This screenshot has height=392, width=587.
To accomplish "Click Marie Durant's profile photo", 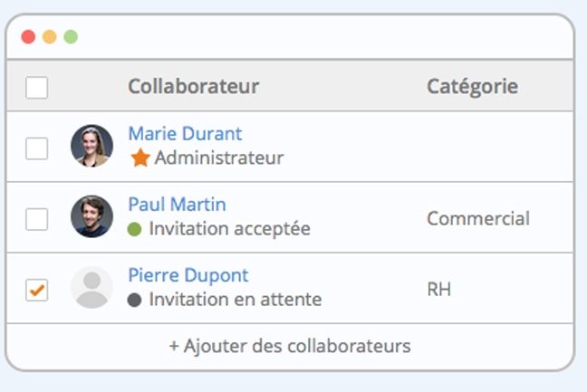I will [x=91, y=146].
